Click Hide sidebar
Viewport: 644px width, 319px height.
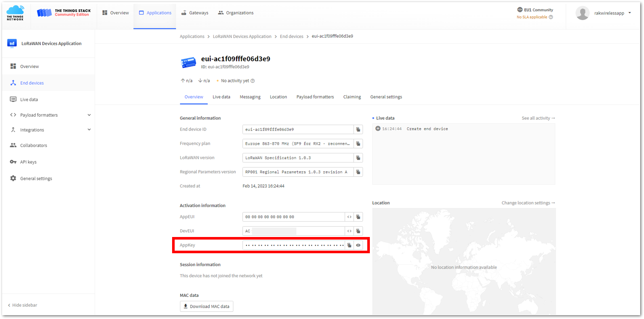click(23, 305)
